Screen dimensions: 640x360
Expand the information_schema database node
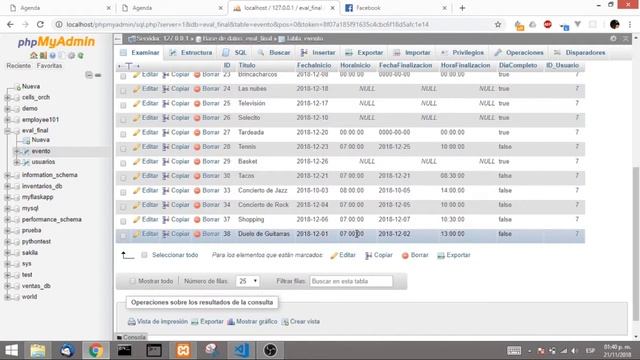[x=7, y=175]
